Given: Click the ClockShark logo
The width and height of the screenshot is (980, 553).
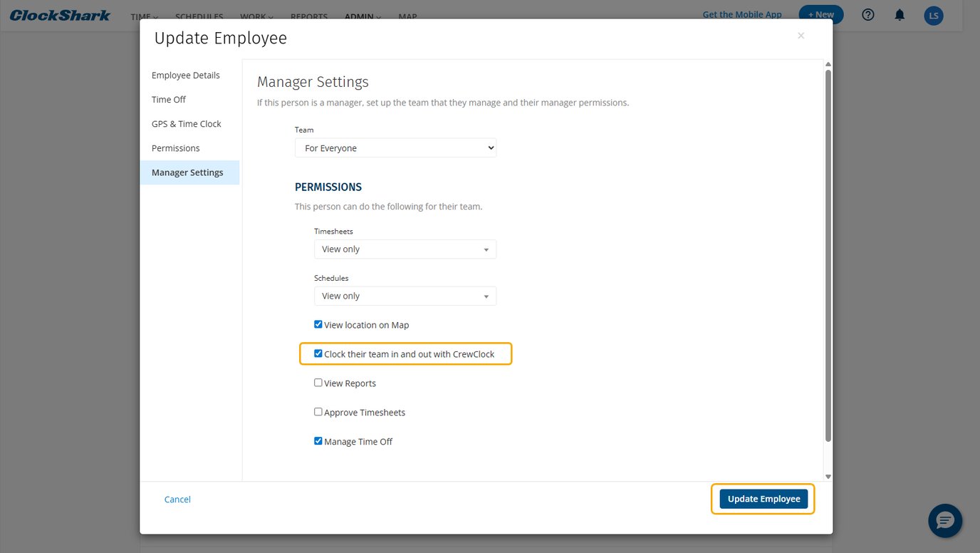Looking at the screenshot, I should point(60,15).
